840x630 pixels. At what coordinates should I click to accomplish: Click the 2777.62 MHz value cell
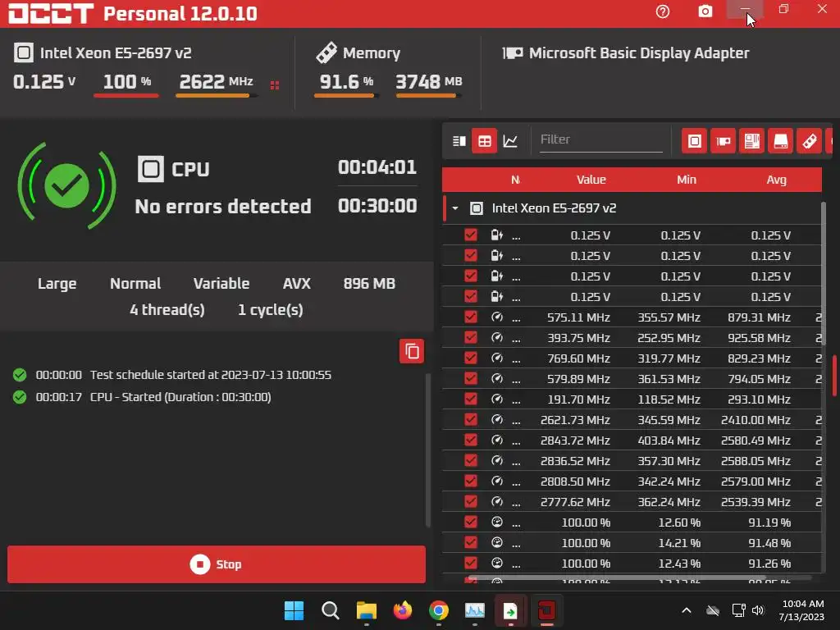(575, 502)
